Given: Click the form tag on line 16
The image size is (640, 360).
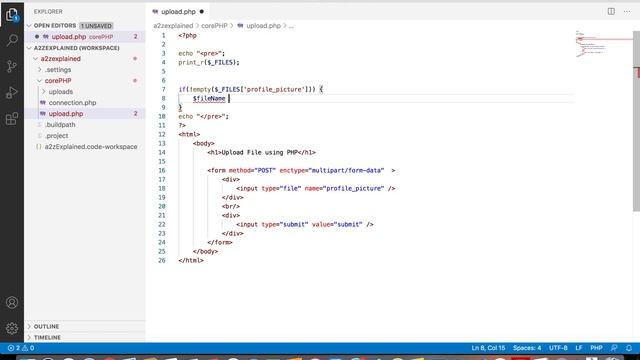Looking at the screenshot, I should click(x=301, y=171).
